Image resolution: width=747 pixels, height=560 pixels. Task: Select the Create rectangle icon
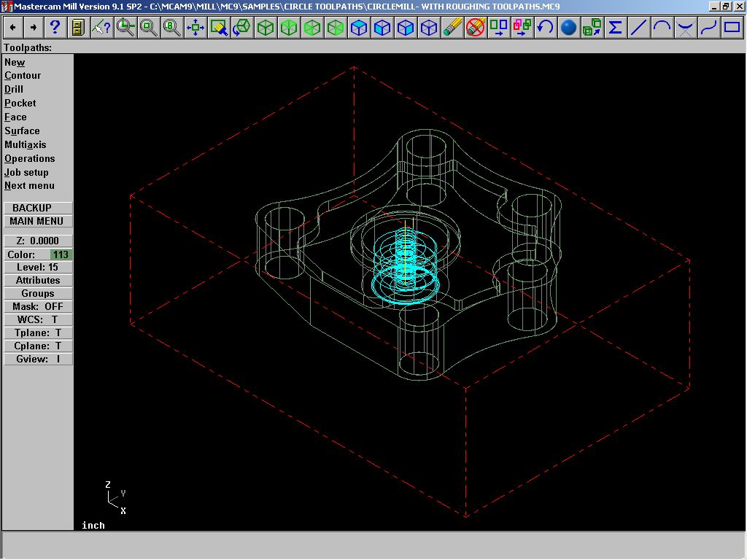[732, 28]
